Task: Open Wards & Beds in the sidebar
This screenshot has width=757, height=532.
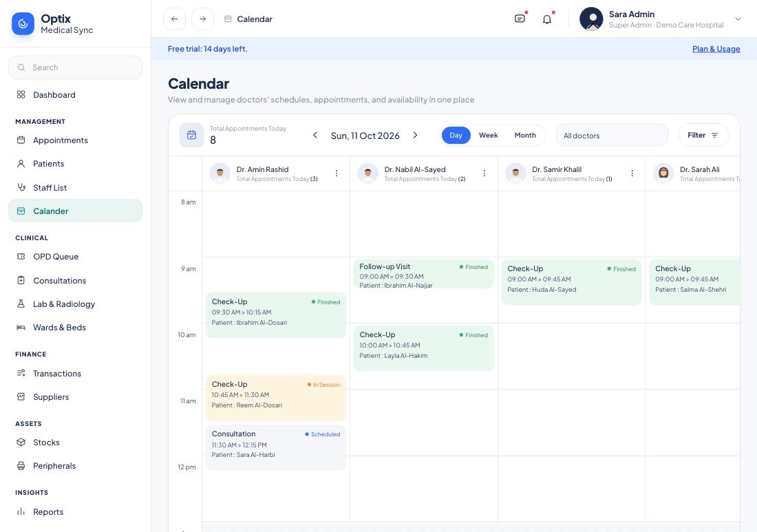Action: tap(75, 328)
